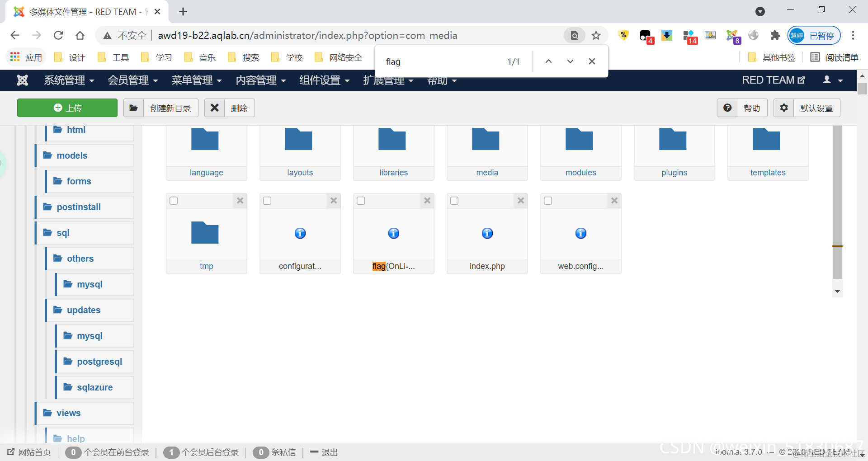Screen dimensions: 868x461
Task: Click info icon for the configurat... file
Action: [x=300, y=233]
